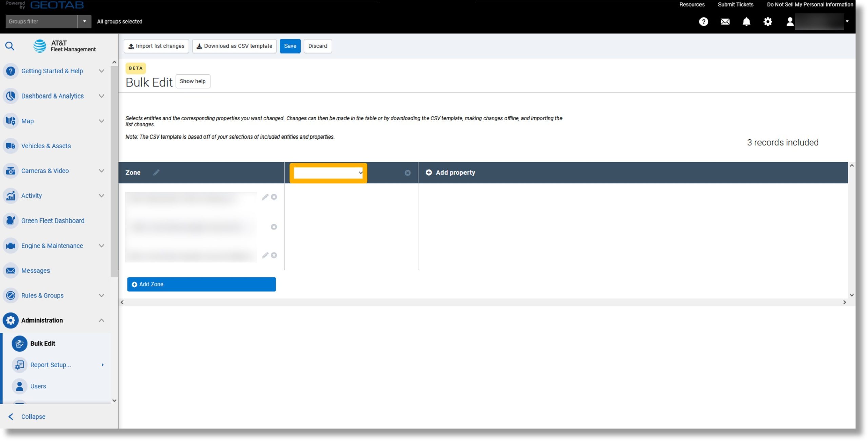Click Add property in table header
868x441 pixels.
click(450, 173)
